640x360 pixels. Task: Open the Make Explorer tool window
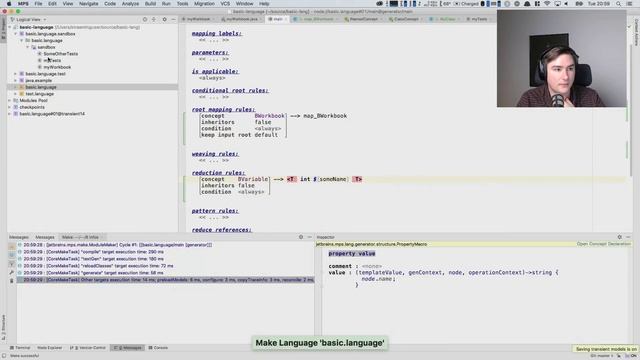(x=49, y=348)
